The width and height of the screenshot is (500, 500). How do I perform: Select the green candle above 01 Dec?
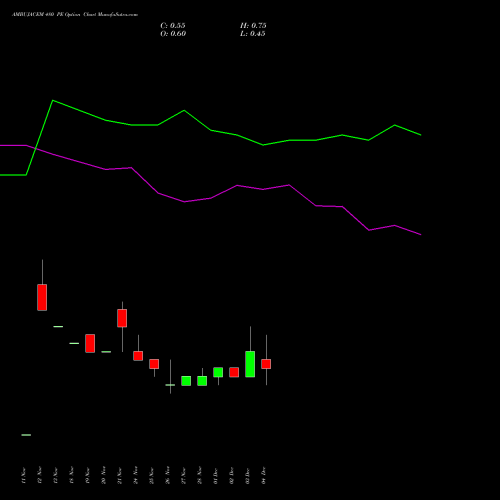point(218,372)
